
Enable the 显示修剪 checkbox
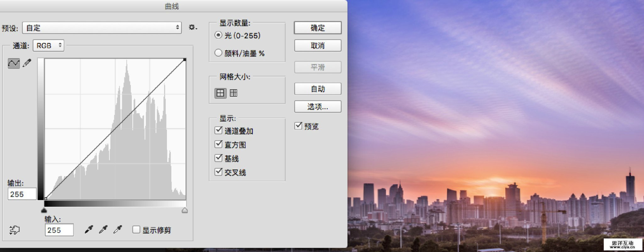(136, 230)
